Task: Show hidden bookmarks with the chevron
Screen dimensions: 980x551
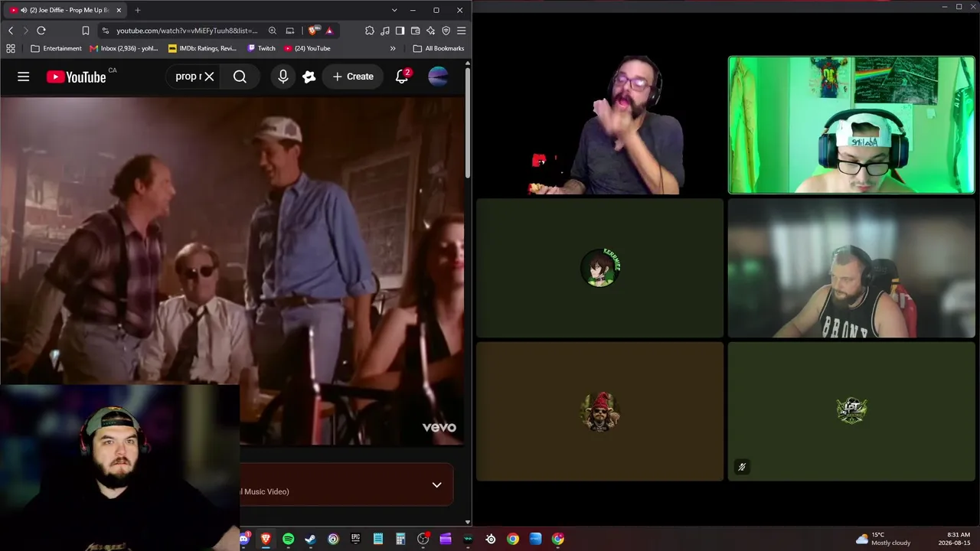Action: pyautogui.click(x=393, y=48)
